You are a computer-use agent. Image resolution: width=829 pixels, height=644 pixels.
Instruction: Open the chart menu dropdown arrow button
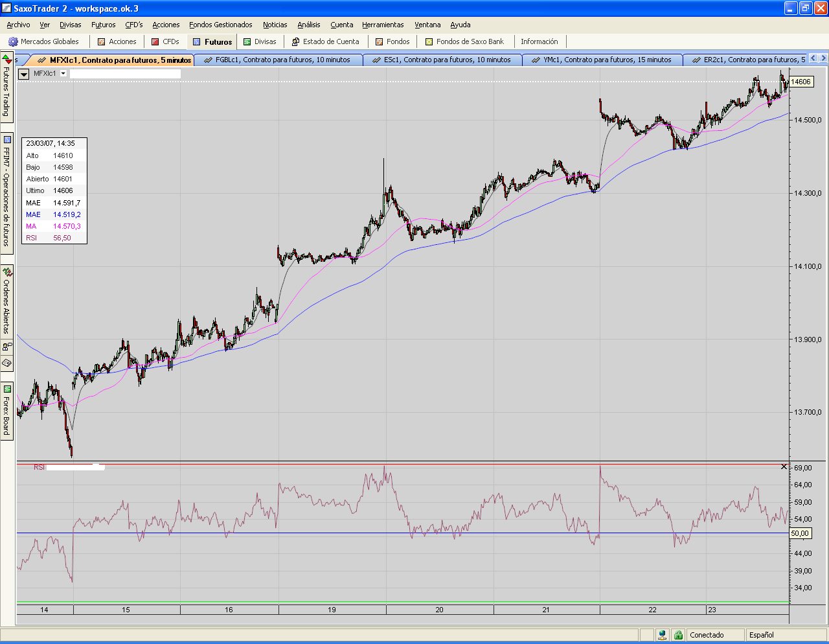[x=24, y=74]
